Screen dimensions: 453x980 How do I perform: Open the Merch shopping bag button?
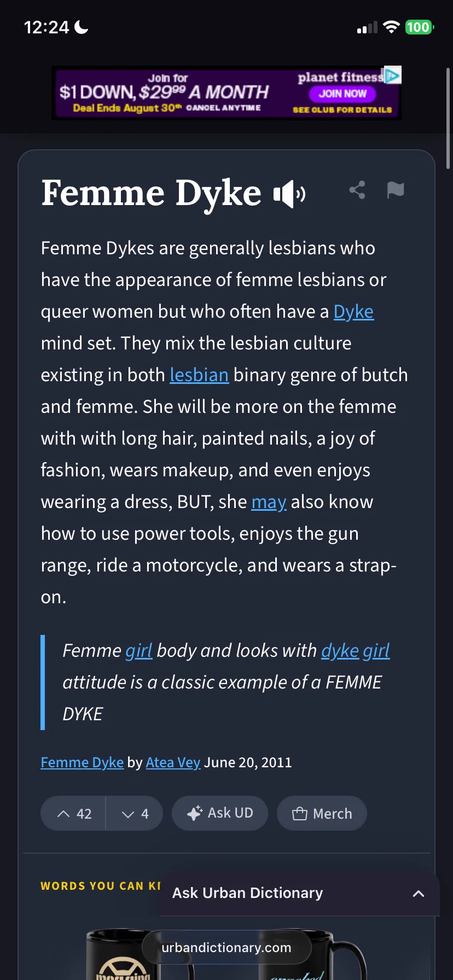[x=322, y=813]
